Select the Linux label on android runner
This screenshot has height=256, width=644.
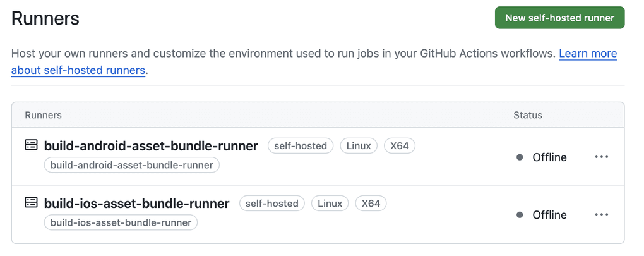(359, 146)
